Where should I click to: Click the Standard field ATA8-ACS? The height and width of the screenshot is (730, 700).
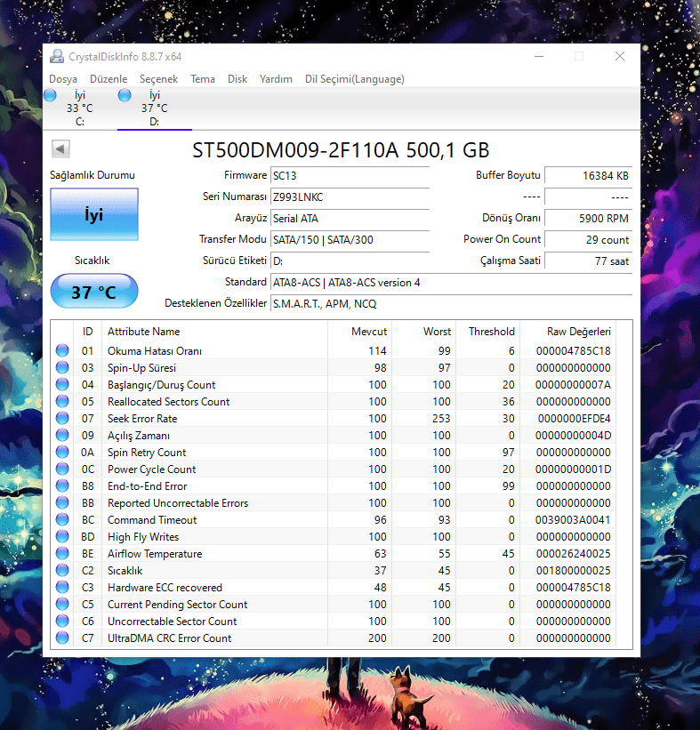pyautogui.click(x=451, y=283)
